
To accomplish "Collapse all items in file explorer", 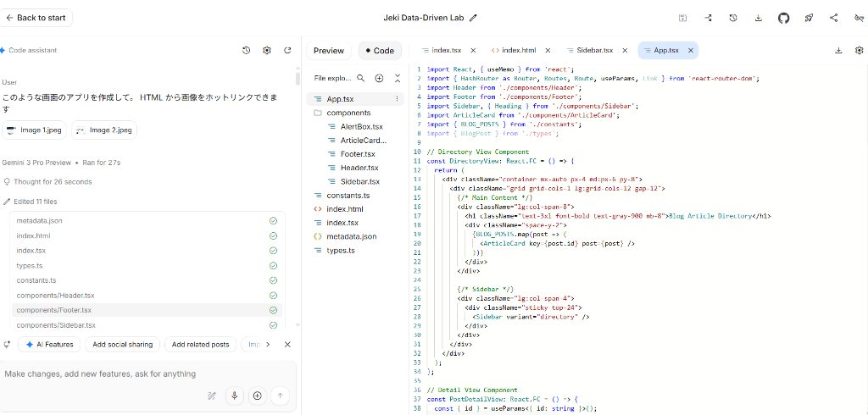I will click(x=398, y=78).
